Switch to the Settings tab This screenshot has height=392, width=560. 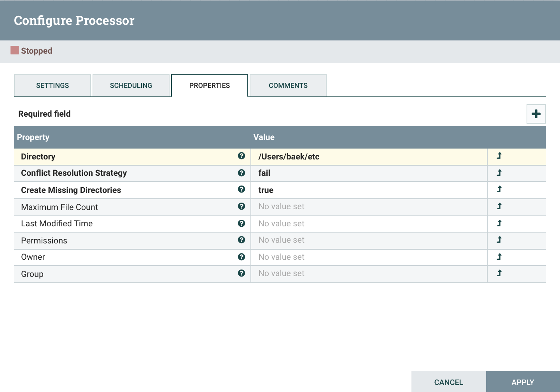pos(52,86)
